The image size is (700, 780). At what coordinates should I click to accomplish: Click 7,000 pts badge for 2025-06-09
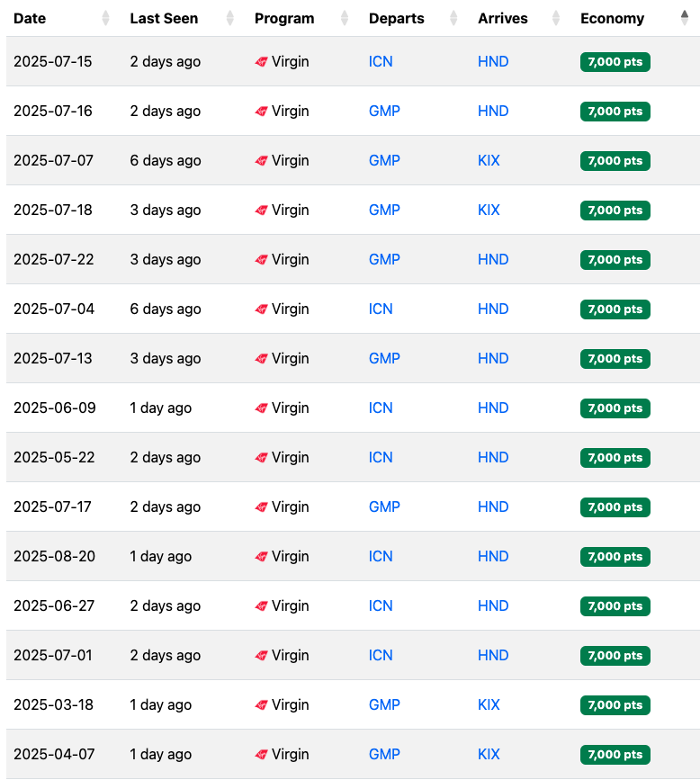(615, 408)
